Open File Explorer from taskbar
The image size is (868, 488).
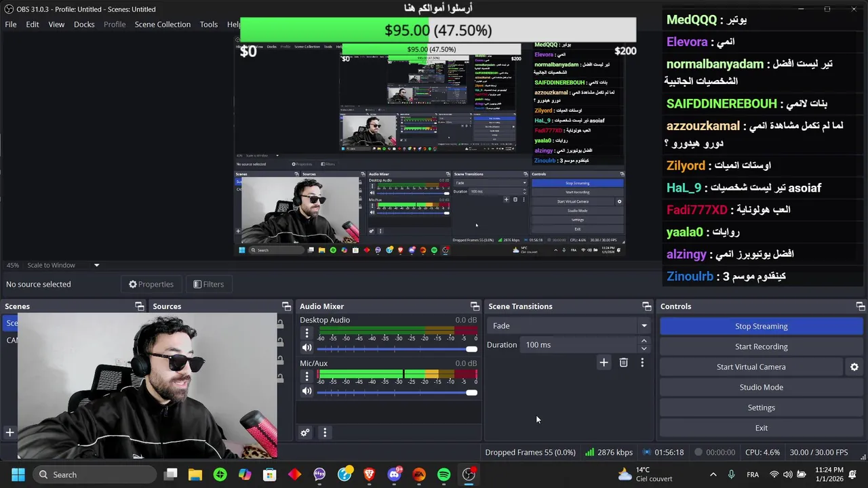tap(195, 474)
